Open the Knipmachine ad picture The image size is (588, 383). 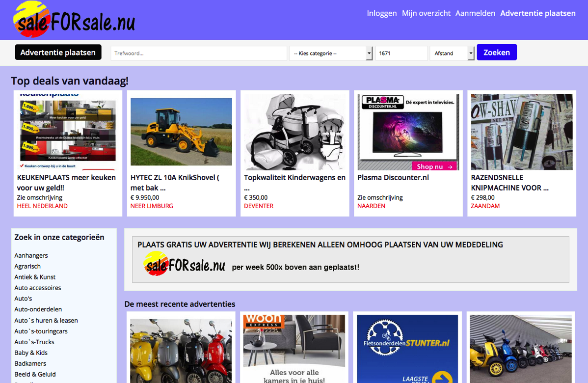(522, 132)
